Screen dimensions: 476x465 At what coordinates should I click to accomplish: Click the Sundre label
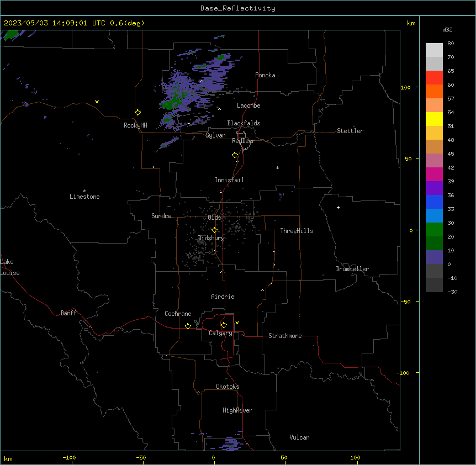(x=161, y=216)
